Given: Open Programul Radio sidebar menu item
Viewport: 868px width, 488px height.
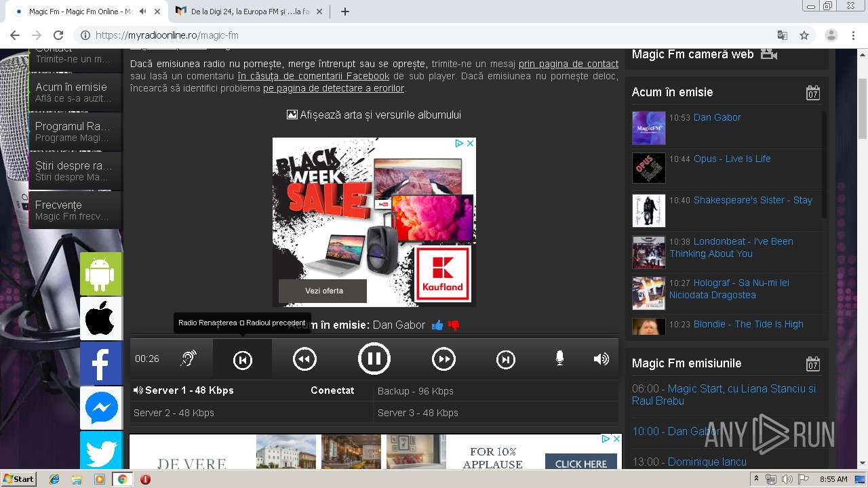Looking at the screenshot, I should coord(75,131).
